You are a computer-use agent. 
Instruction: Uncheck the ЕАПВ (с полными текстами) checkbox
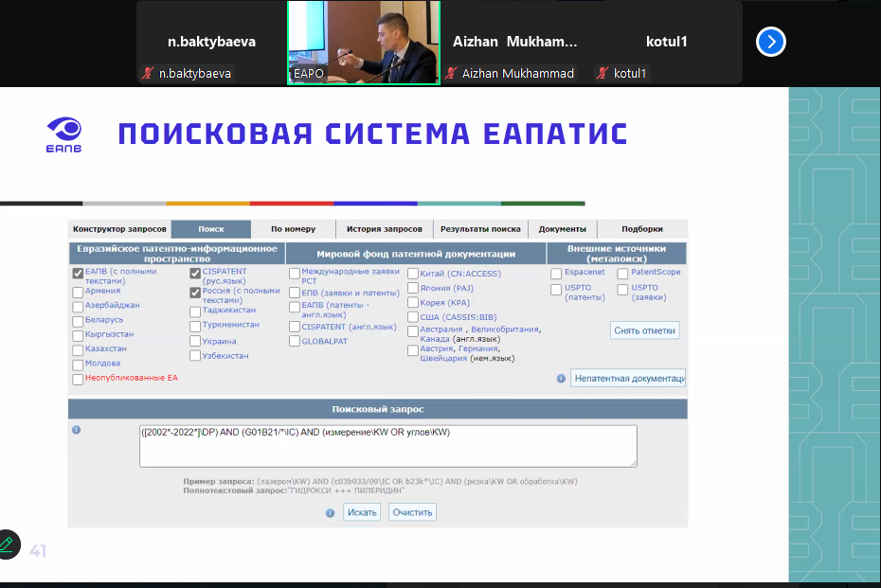78,274
